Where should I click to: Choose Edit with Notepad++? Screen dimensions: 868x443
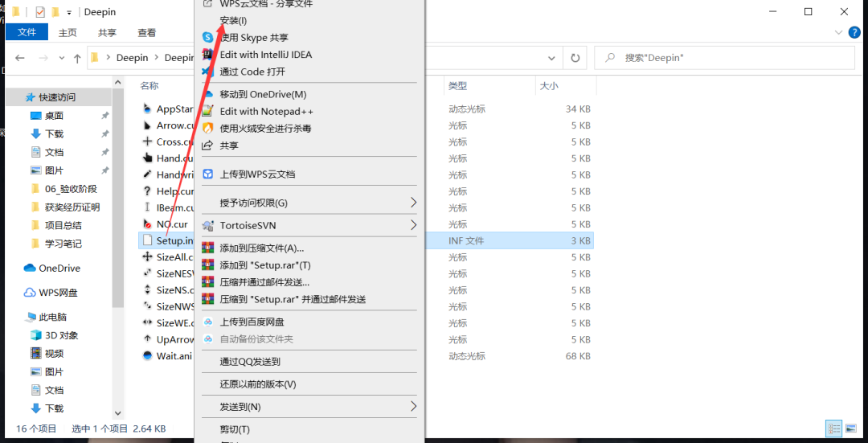tap(266, 111)
